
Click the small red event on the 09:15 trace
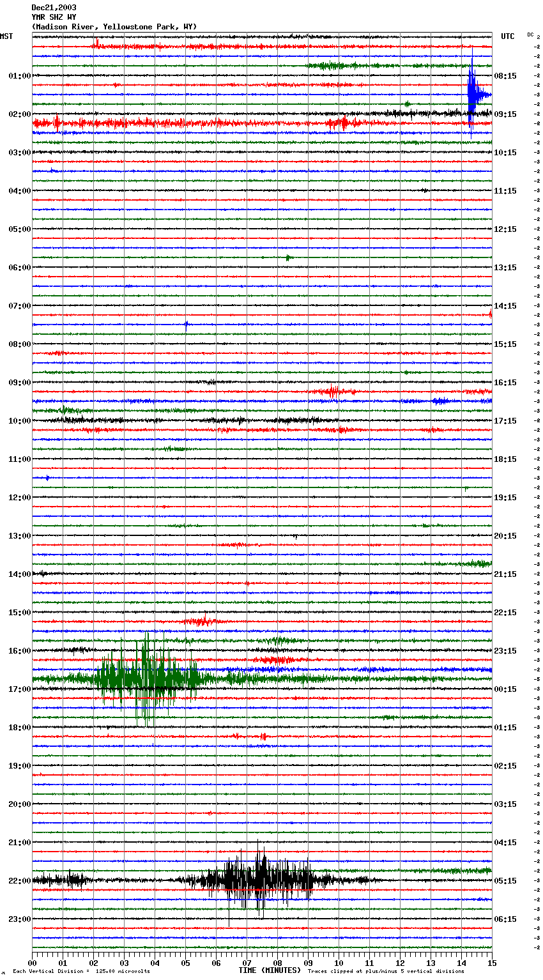click(332, 392)
